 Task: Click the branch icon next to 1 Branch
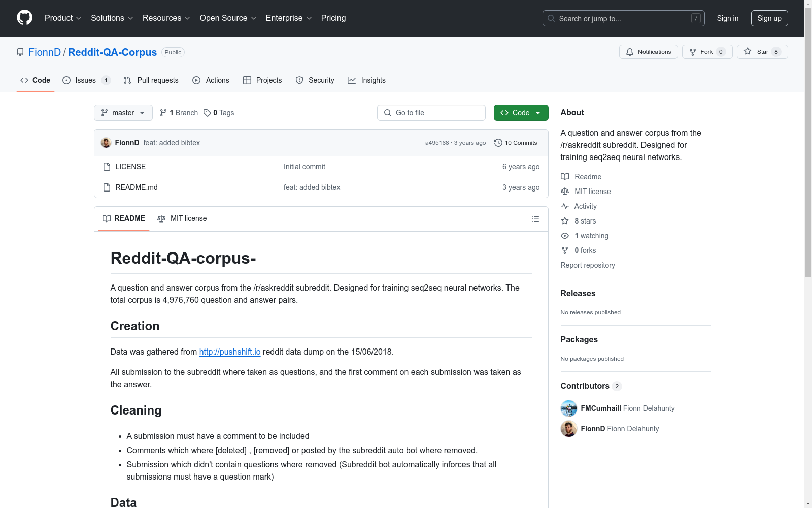163,113
